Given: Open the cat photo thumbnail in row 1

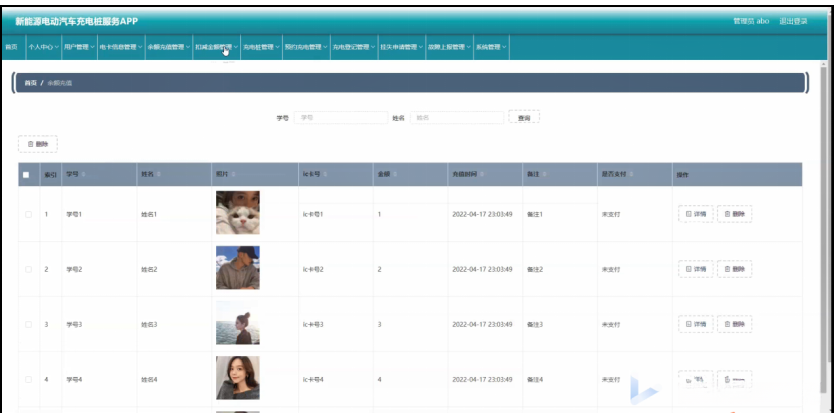Looking at the screenshot, I should [238, 212].
